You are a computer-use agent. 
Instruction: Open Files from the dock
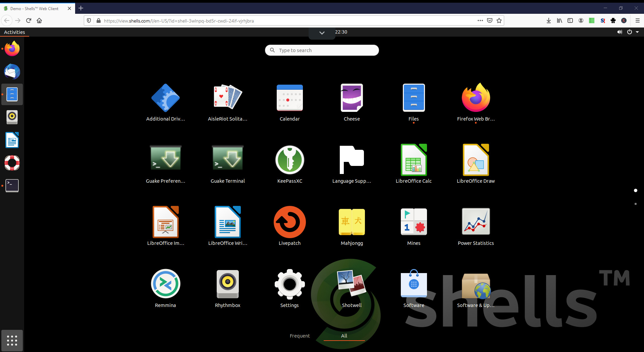(x=12, y=94)
